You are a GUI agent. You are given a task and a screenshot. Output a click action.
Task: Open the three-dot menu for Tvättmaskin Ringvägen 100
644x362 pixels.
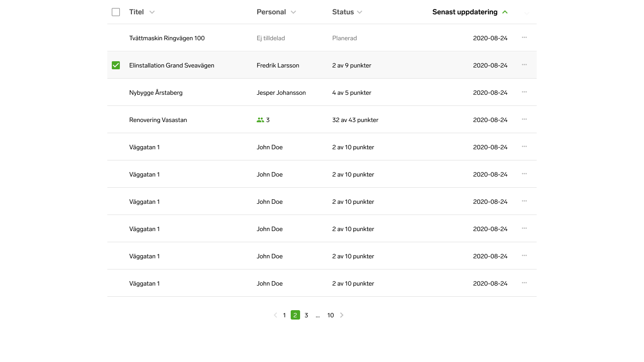coord(524,38)
